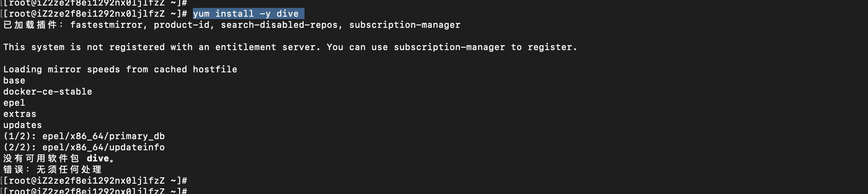Click the "search-disabled-repos" text
This screenshot has width=868, height=194.
(x=279, y=25)
